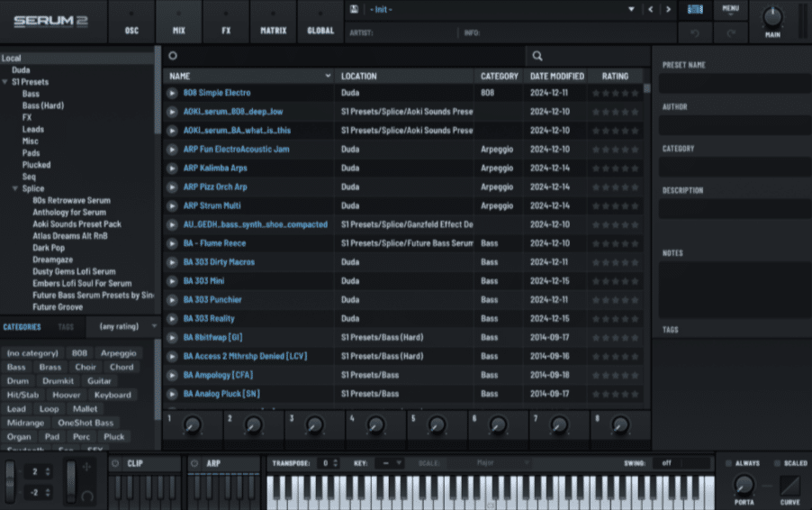This screenshot has height=510, width=812.
Task: Adjust macro knob 8
Action: [620, 425]
